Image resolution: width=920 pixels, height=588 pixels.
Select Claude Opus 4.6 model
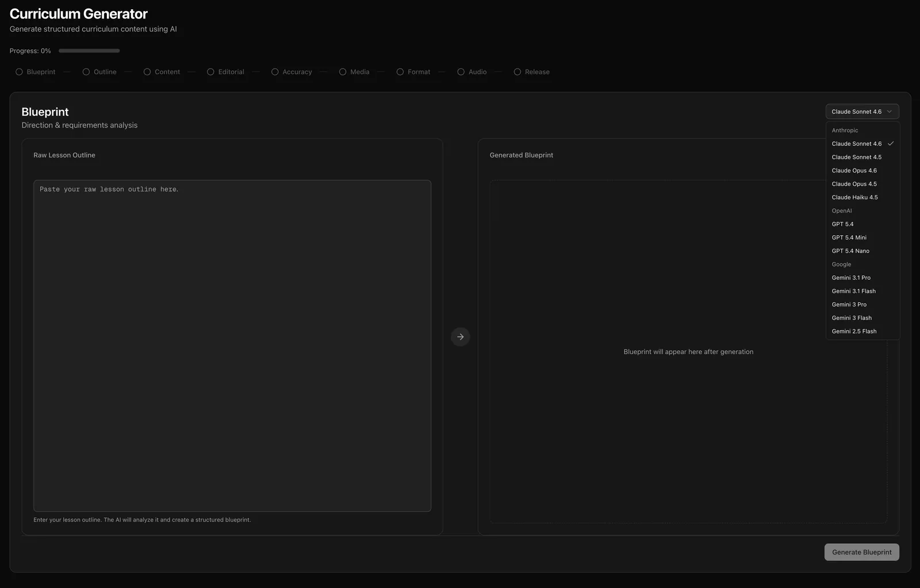tap(862, 171)
